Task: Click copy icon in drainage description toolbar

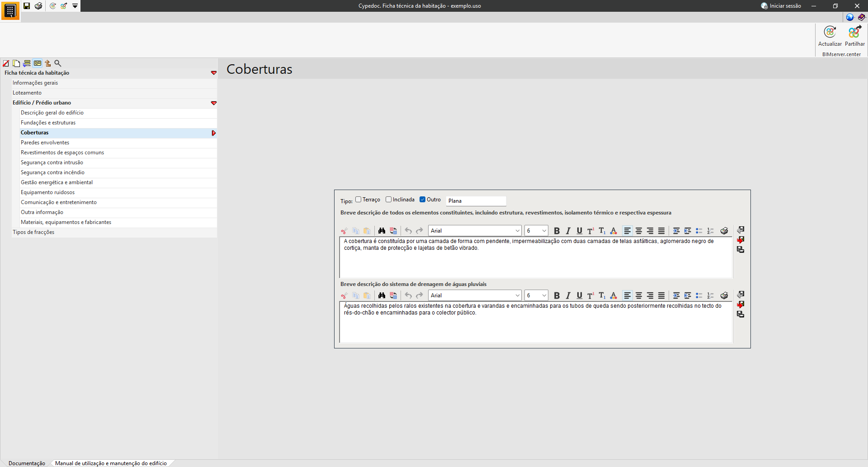Action: (356, 295)
